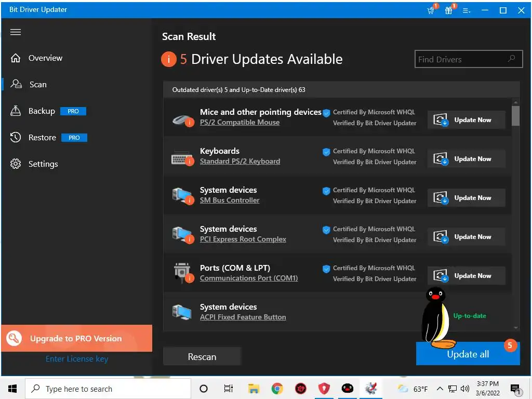Click the Settings gear icon
Image resolution: width=532 pixels, height=399 pixels.
click(x=16, y=164)
